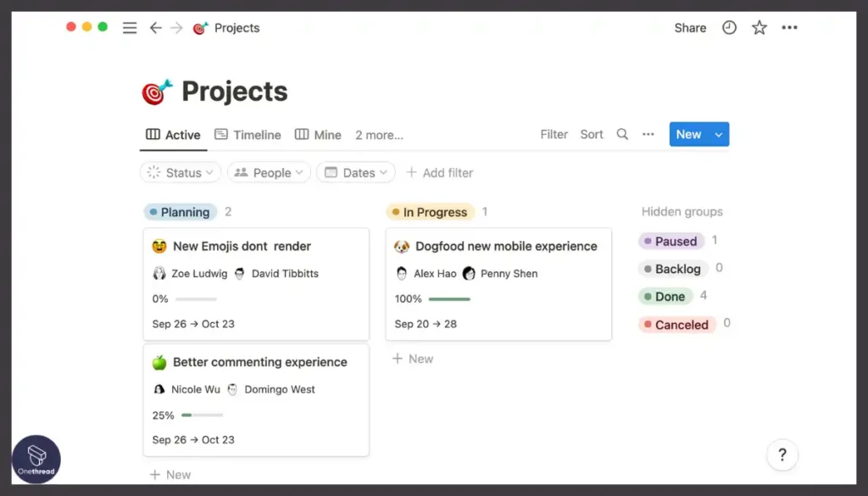The height and width of the screenshot is (496, 868).
Task: Open the search within the Projects database
Action: (622, 134)
